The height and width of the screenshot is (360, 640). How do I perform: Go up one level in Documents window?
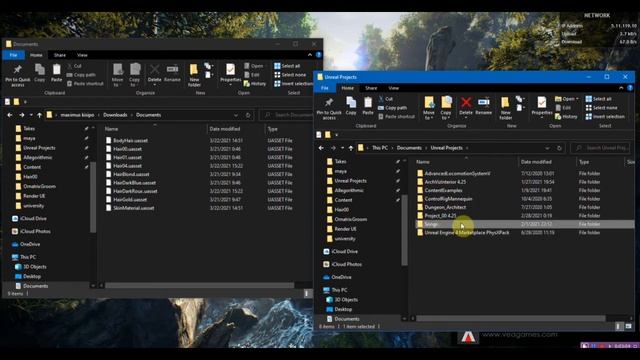point(39,115)
